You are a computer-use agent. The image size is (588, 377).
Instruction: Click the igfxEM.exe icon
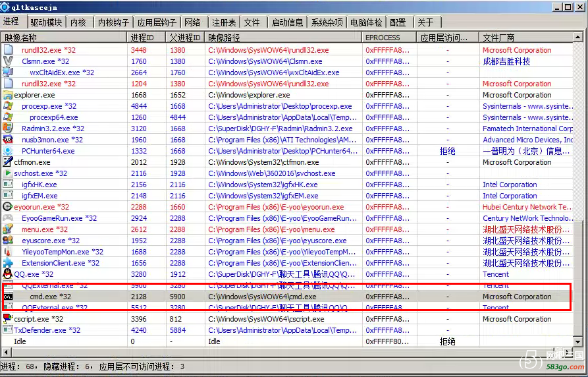[x=8, y=196]
